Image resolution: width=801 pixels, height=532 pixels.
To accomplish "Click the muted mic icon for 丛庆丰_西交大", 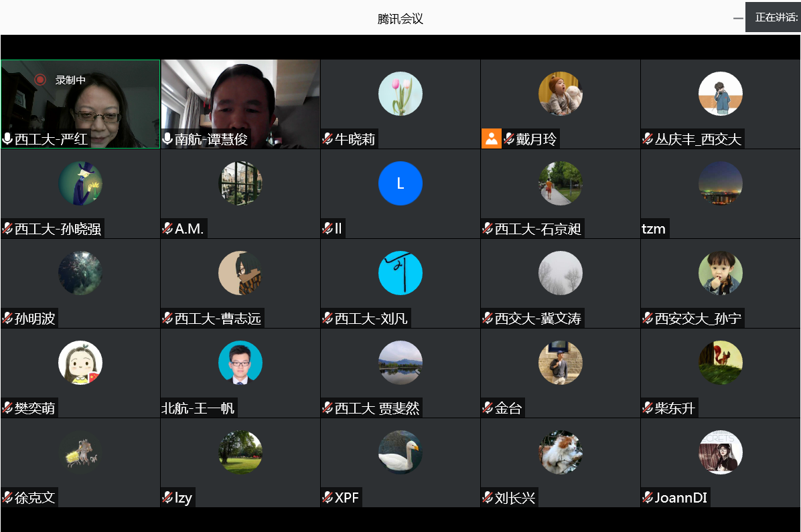I will pos(648,139).
